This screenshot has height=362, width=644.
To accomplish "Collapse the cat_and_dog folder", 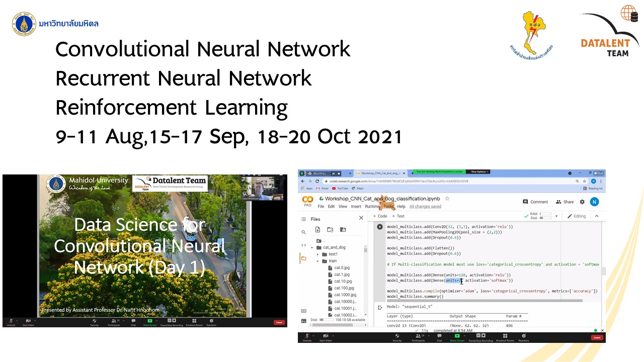I will tap(312, 248).
